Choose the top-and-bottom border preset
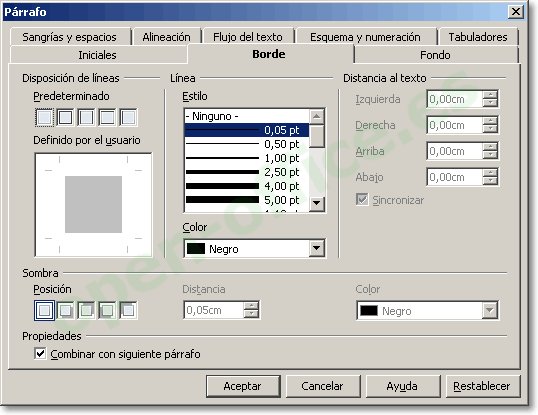This screenshot has width=538, height=415. pos(107,117)
